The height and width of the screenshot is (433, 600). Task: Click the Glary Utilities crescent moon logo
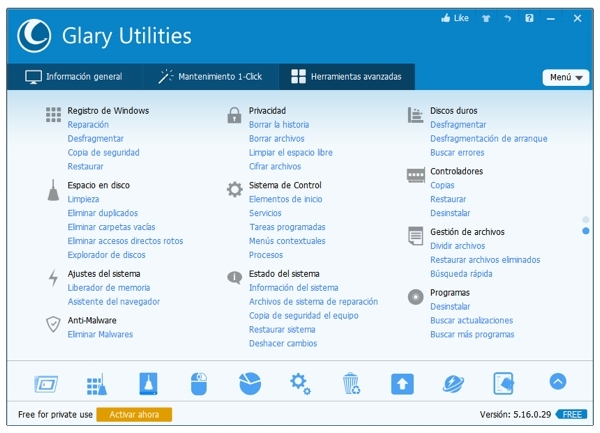(34, 36)
